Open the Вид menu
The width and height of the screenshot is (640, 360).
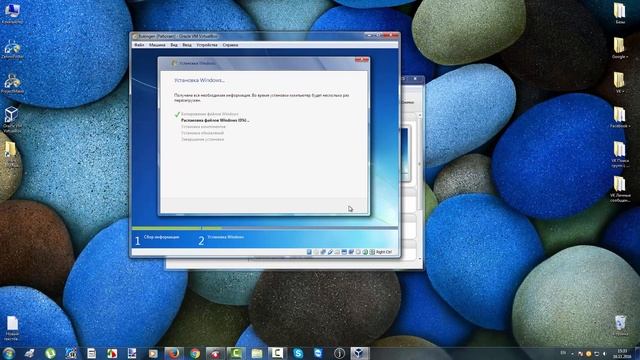pyautogui.click(x=174, y=45)
